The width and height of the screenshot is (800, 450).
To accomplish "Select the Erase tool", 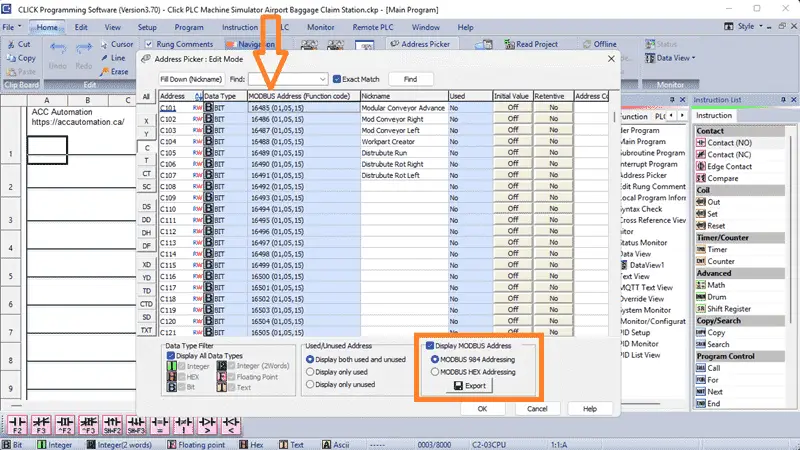I will 114,72.
